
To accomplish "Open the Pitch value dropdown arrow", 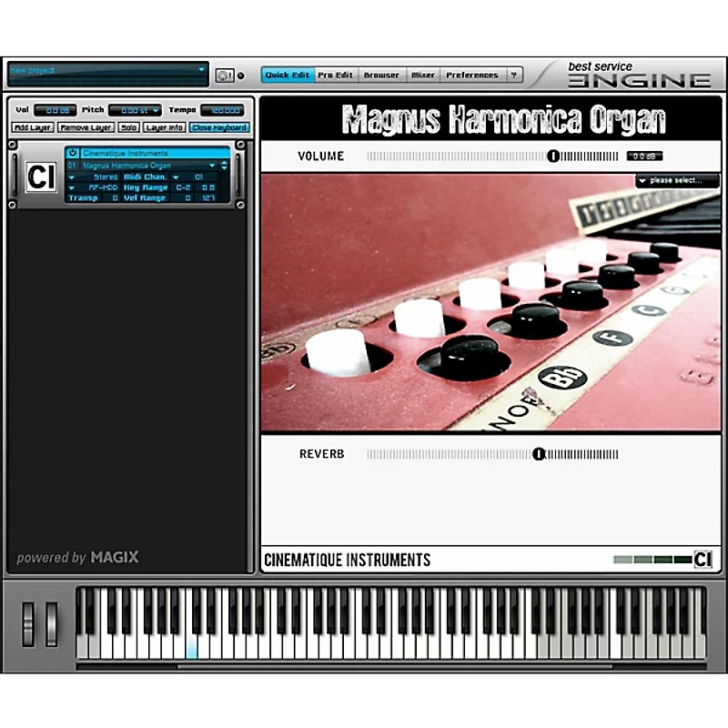I will [x=156, y=110].
